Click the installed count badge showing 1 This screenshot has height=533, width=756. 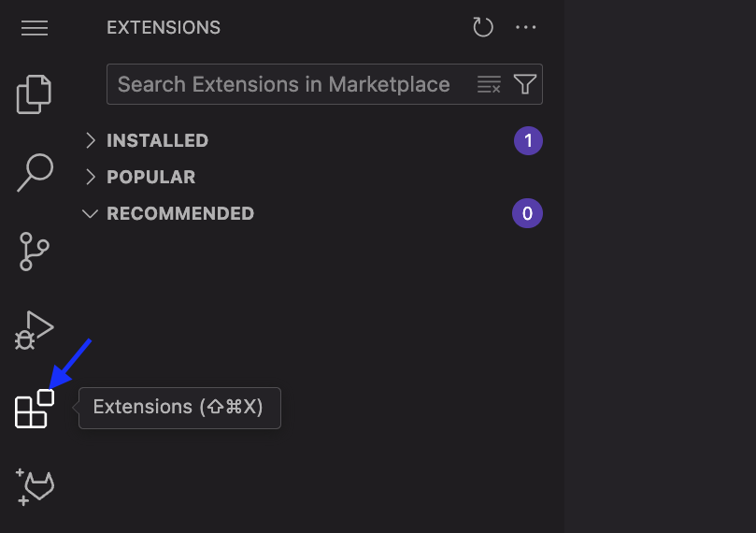click(x=528, y=141)
